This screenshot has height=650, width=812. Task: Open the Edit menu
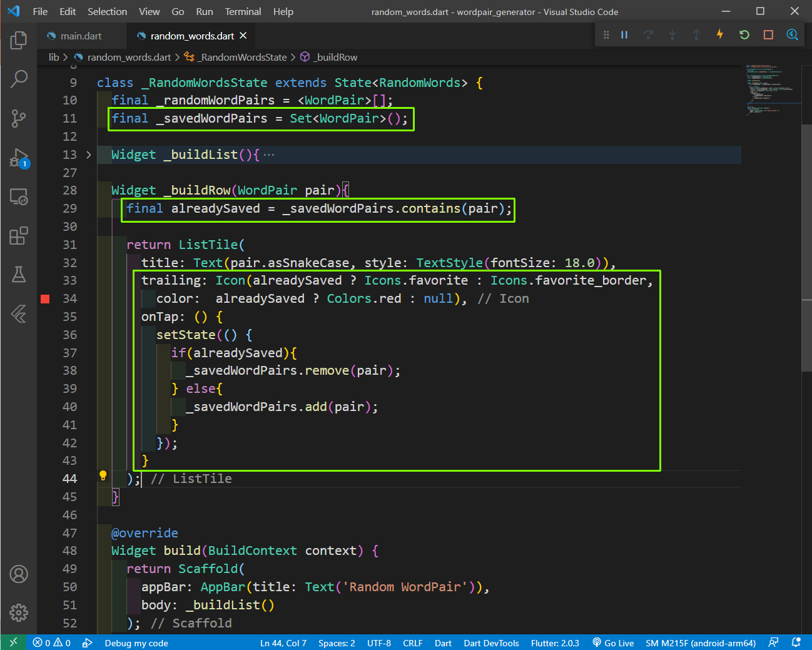(68, 11)
